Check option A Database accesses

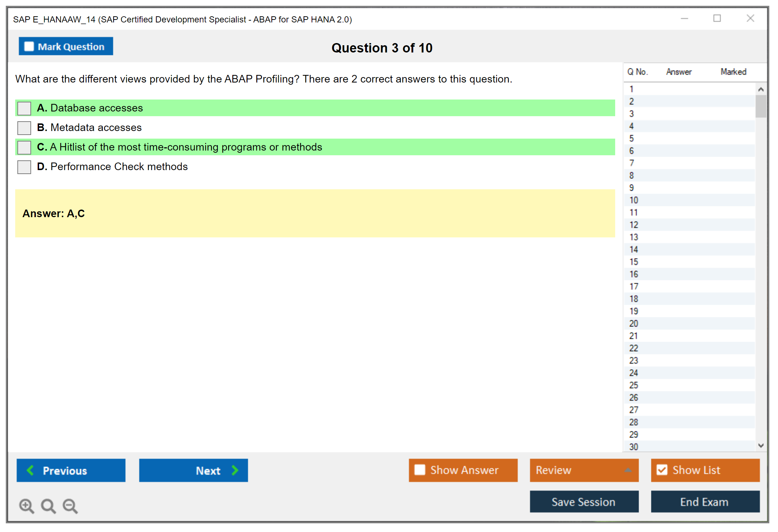pos(24,108)
